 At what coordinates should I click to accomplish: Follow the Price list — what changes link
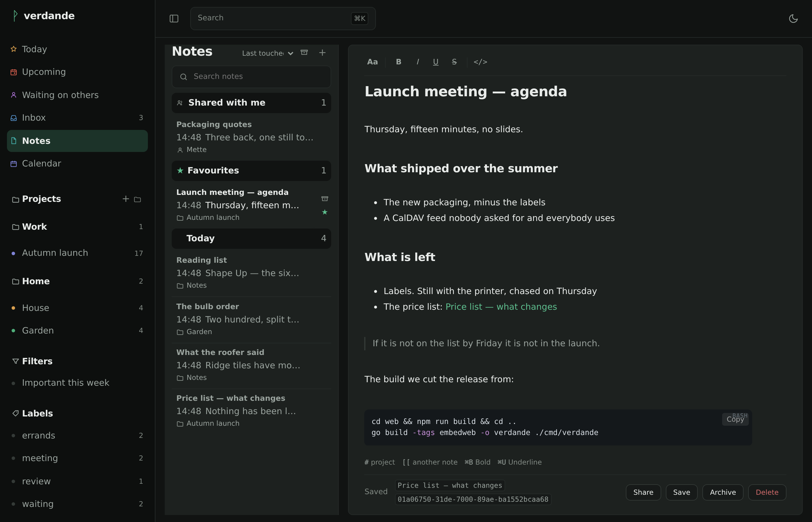[501, 307]
